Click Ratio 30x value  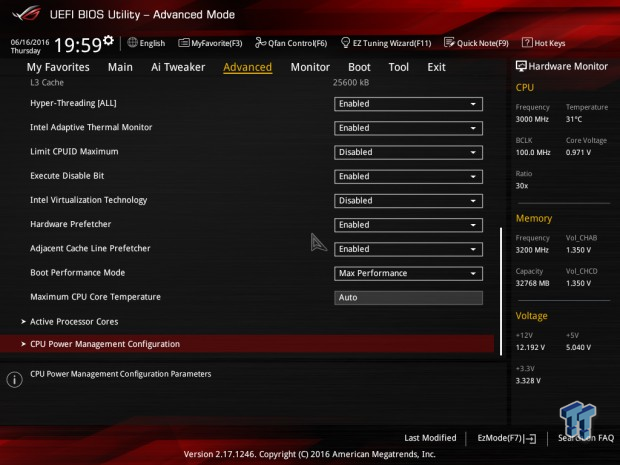[x=522, y=185]
